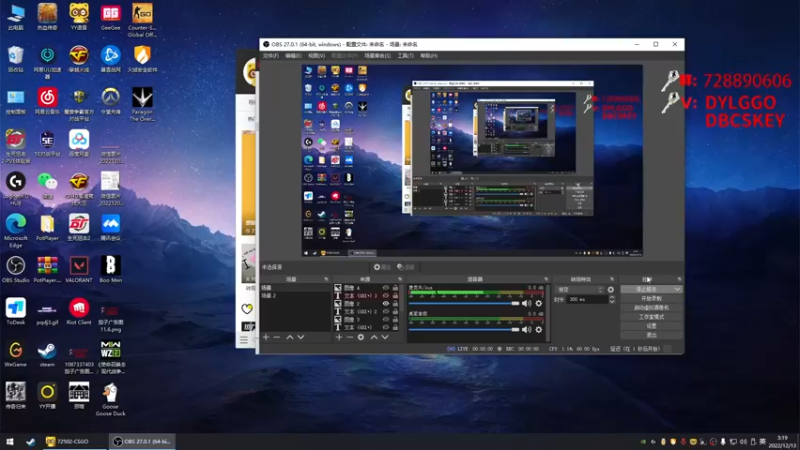Click the 设置 settings button in controls

tap(652, 326)
